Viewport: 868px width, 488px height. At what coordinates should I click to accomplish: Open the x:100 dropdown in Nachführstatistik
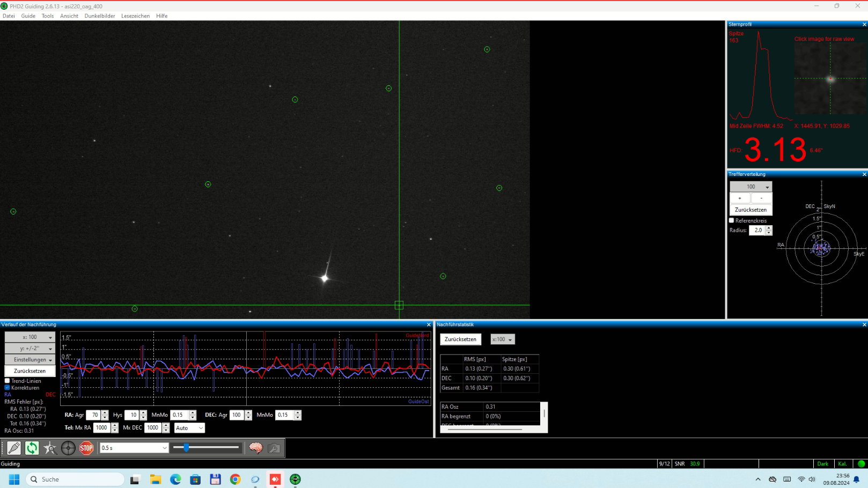pyautogui.click(x=503, y=339)
